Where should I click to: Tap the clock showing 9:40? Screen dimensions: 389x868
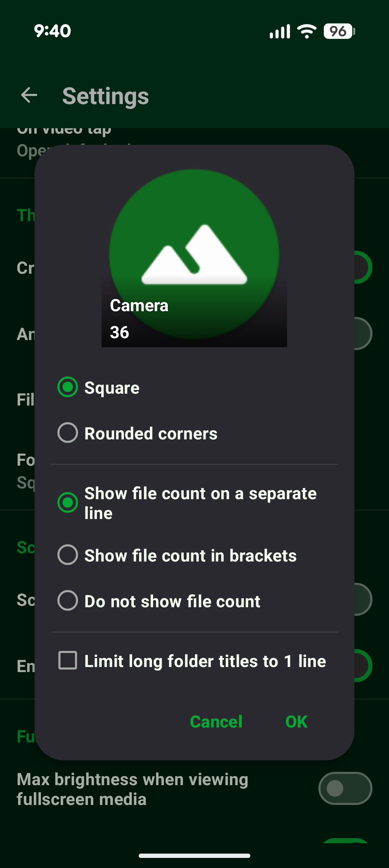[x=53, y=31]
